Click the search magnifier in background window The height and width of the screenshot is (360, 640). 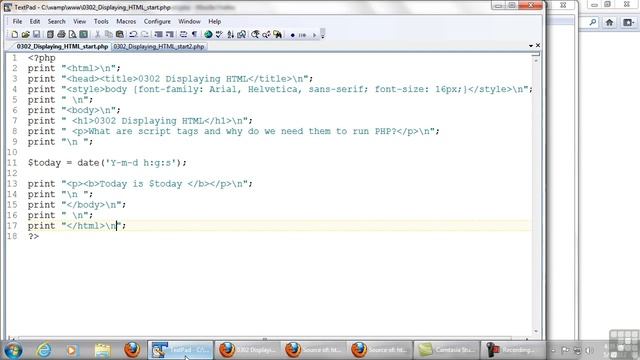593,23
